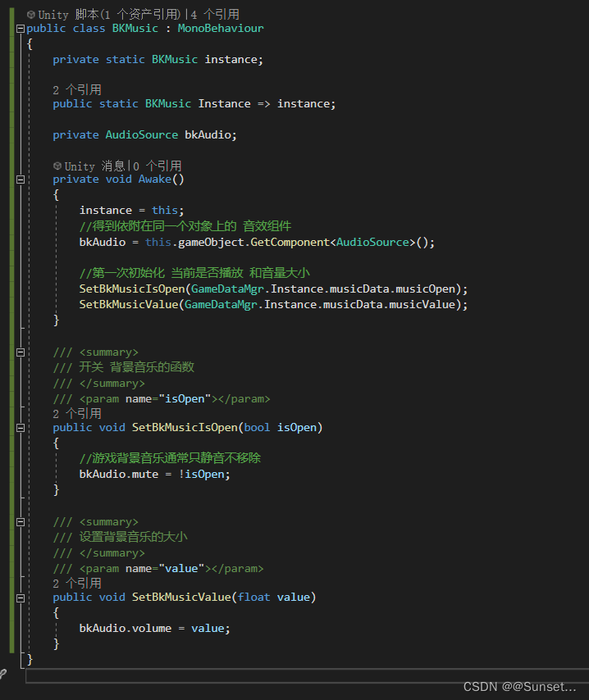This screenshot has width=589, height=700.
Task: Open '2 个引用' above Instance property
Action: tap(77, 89)
